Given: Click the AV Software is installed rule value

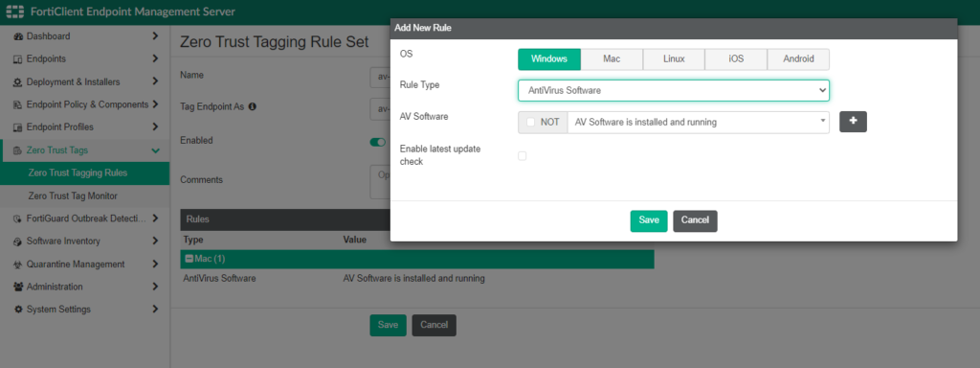Looking at the screenshot, I should coord(413,278).
